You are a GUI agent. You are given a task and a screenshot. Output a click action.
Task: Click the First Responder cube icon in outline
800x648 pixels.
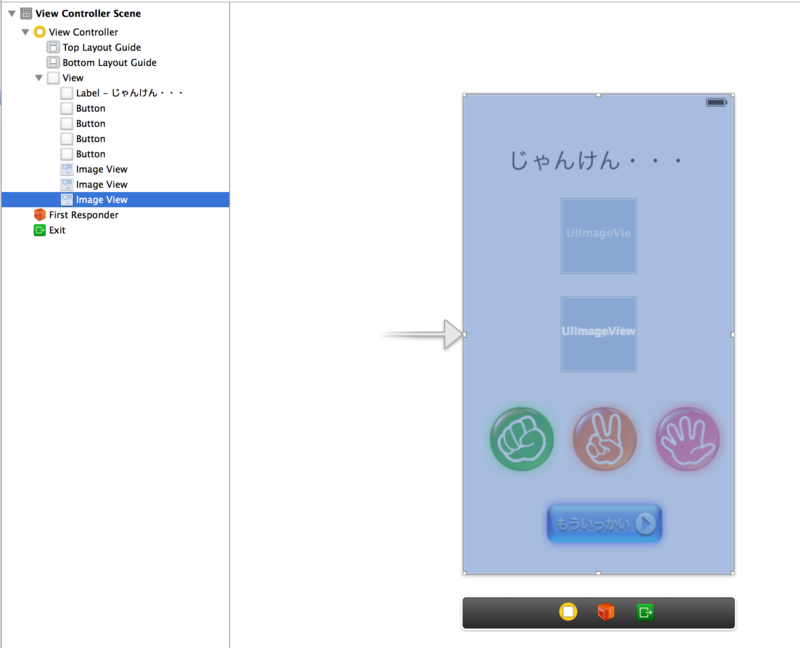39,215
